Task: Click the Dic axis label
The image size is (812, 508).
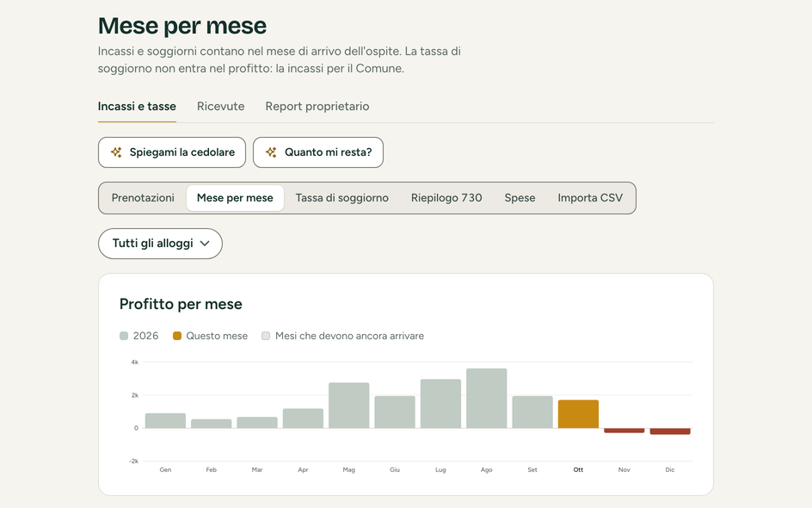Action: tap(670, 469)
